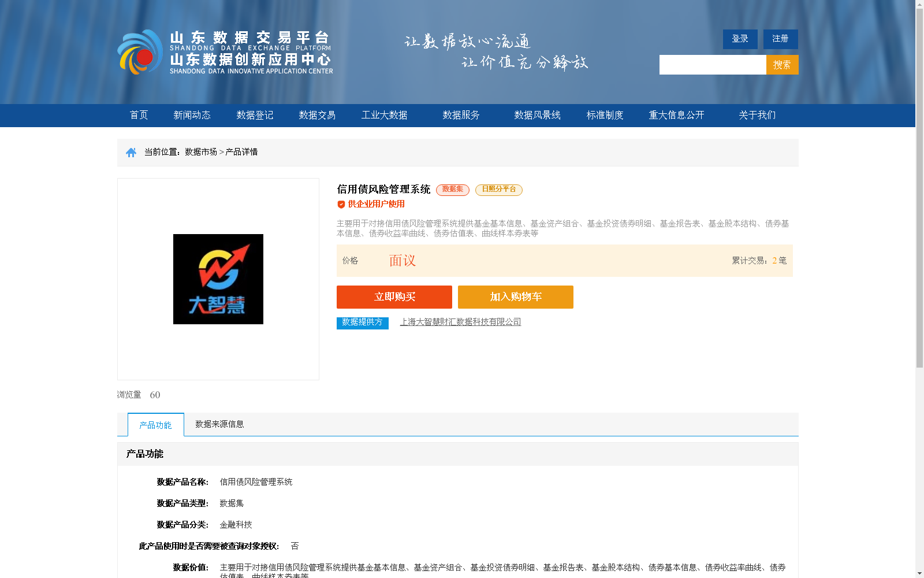Click the 供企业用户使用 label
Screen dimensions: 924x578
click(376, 204)
